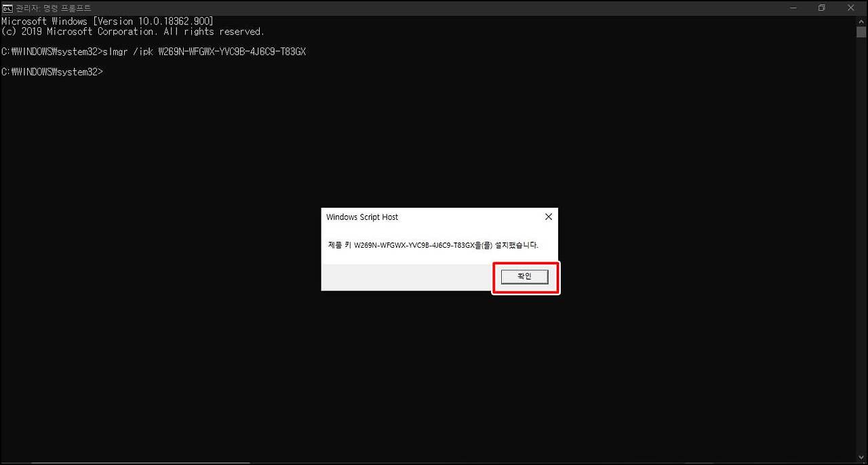Click the scrollbar up arrow

point(861,20)
